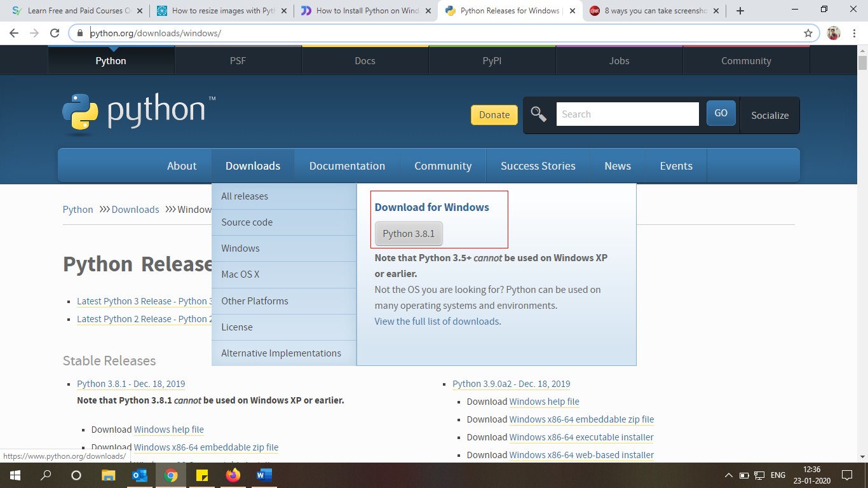Viewport: 868px width, 488px height.
Task: Open a new browser tab
Action: (x=740, y=11)
